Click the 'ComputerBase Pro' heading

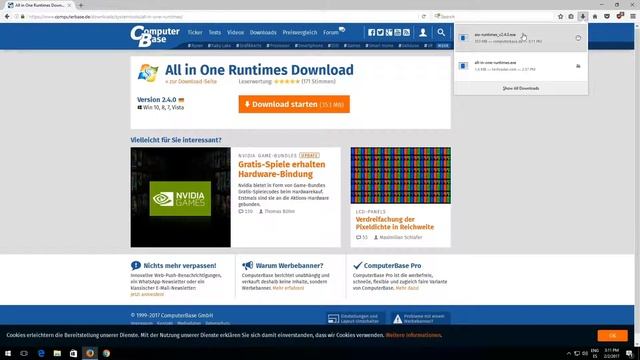click(392, 265)
